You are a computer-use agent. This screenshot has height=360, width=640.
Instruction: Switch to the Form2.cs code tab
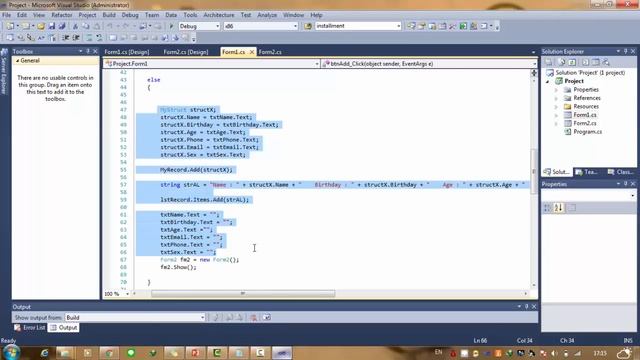pos(270,52)
